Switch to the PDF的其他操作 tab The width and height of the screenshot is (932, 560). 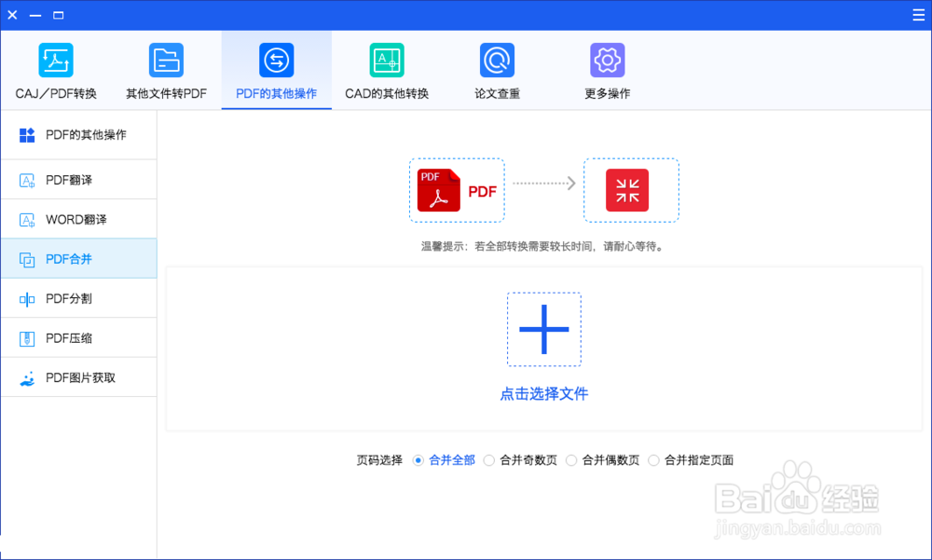(x=276, y=70)
